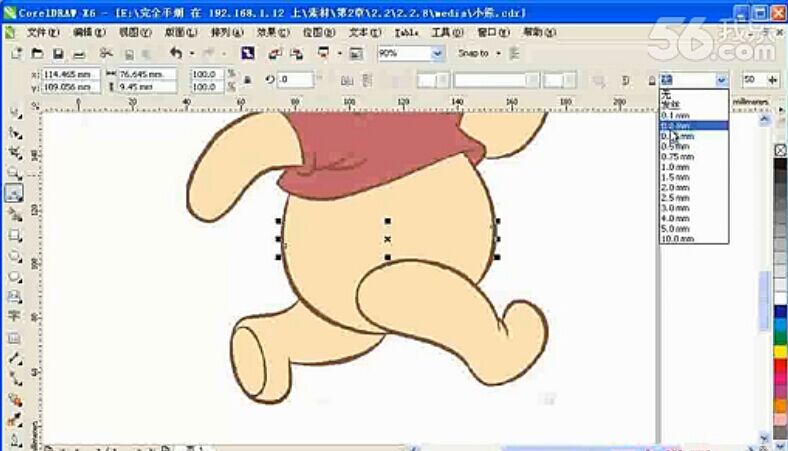Viewport: 788px width, 451px height.
Task: Click the mirror vertically button
Action: point(367,80)
